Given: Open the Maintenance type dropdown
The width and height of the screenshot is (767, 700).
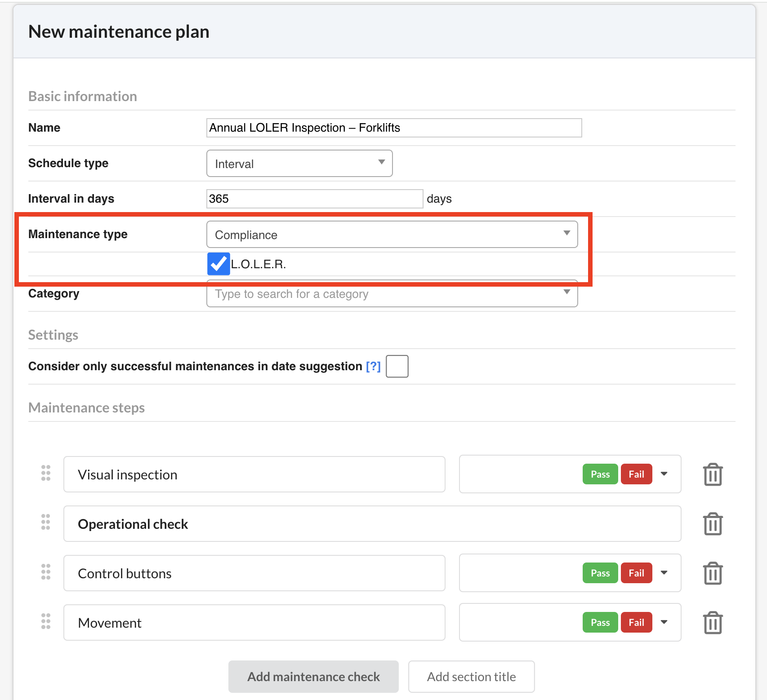Looking at the screenshot, I should [392, 235].
